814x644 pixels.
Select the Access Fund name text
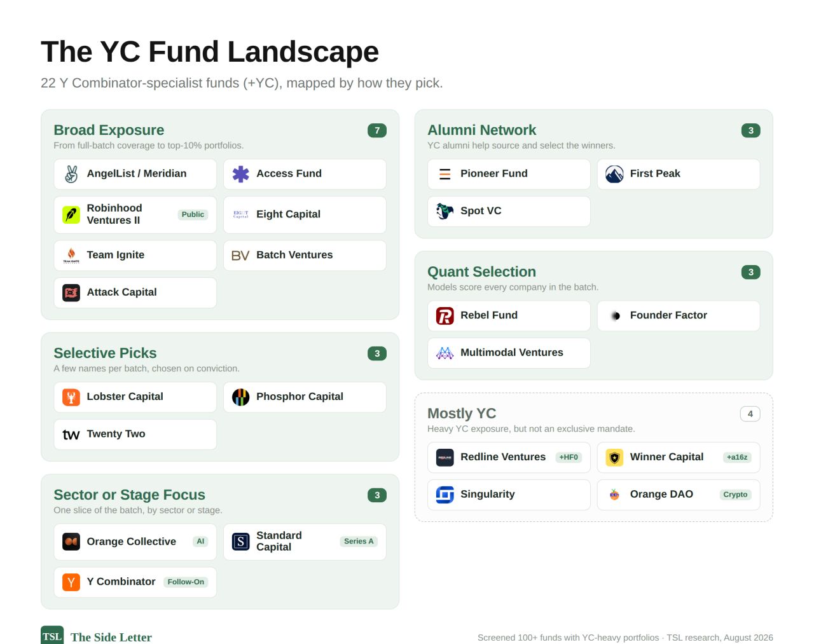click(289, 174)
